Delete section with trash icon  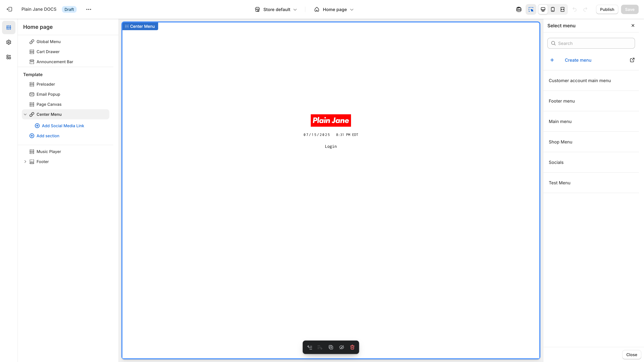click(x=353, y=347)
